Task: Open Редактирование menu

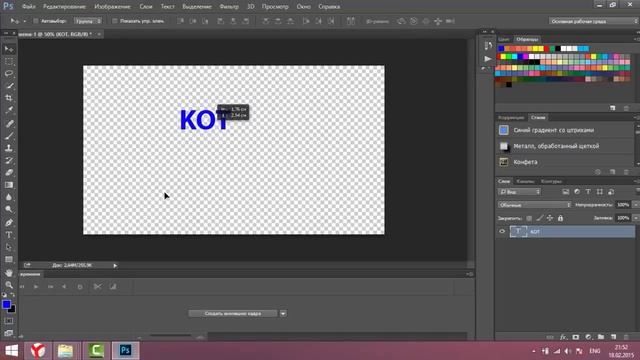Action: [x=64, y=7]
